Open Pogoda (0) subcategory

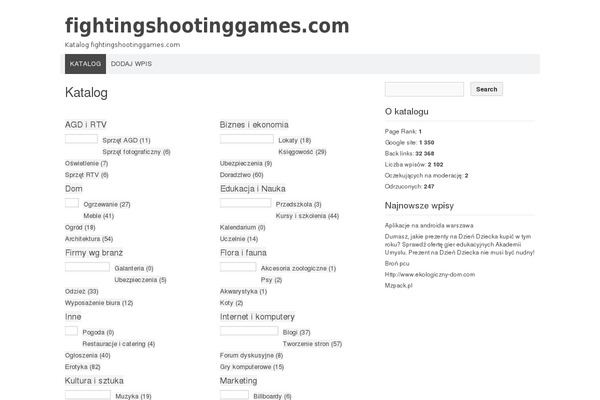point(98,332)
